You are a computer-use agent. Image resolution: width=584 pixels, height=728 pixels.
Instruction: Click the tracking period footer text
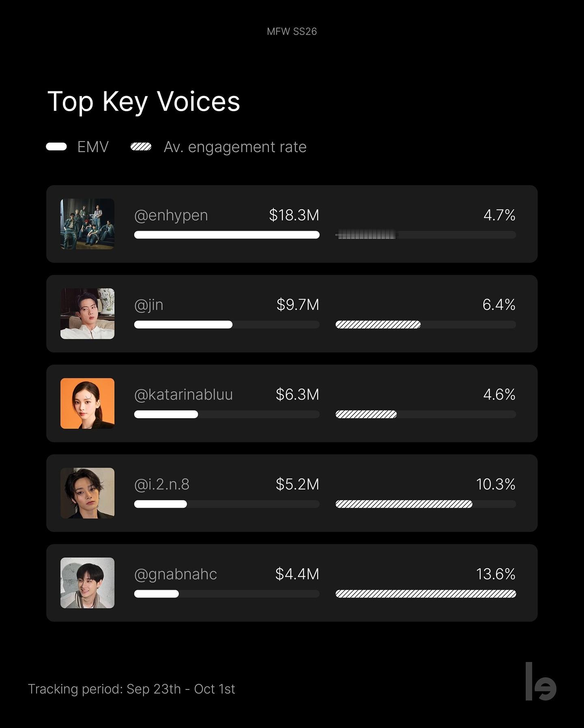131,689
